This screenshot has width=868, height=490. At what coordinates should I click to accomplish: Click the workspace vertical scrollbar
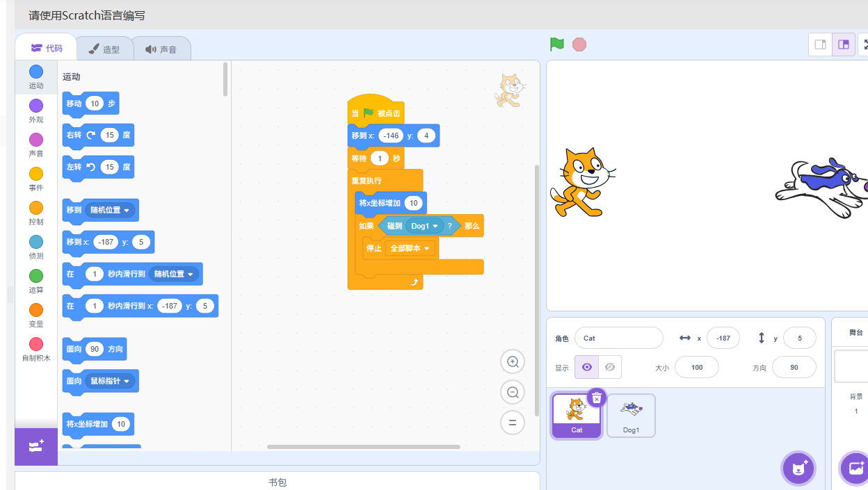[536, 291]
